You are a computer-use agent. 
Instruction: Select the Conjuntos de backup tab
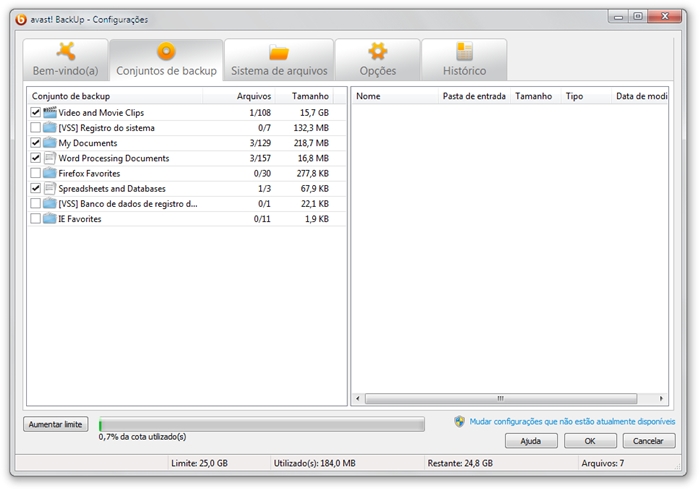(167, 60)
